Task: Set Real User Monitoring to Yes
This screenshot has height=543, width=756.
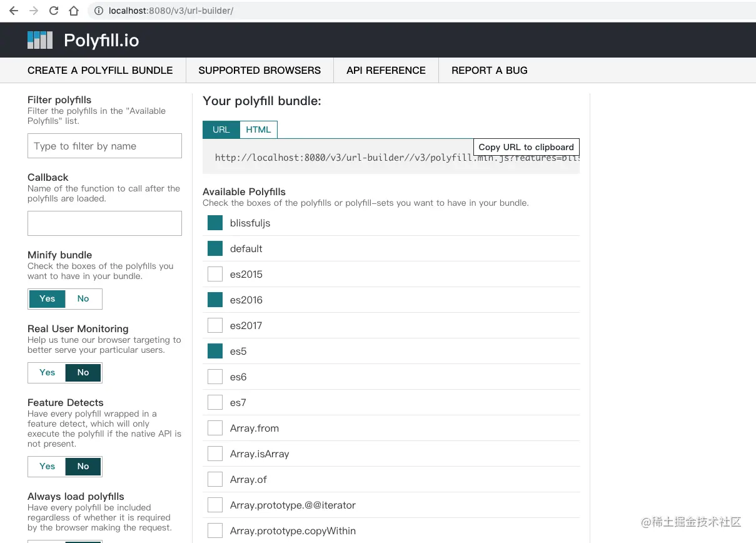Action: pyautogui.click(x=48, y=373)
